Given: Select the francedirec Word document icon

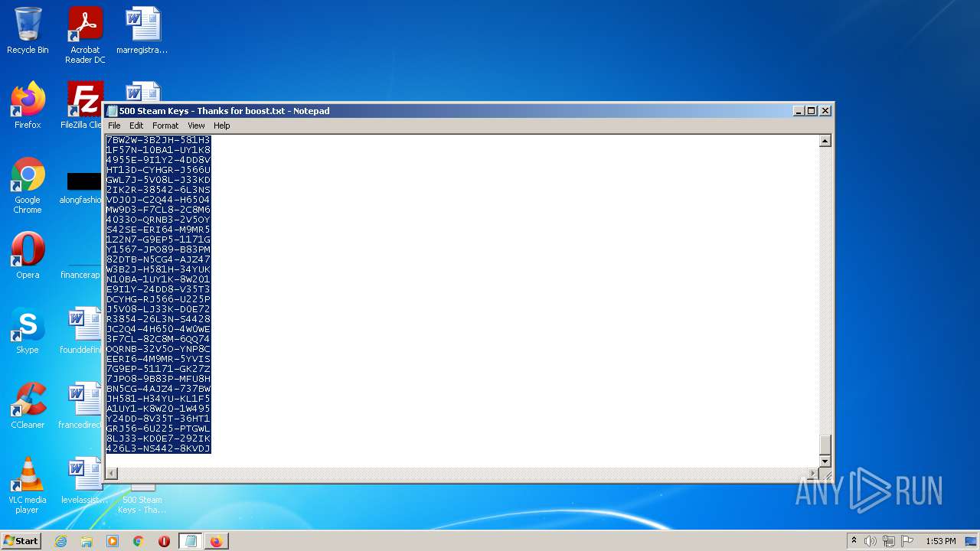Looking at the screenshot, I should pyautogui.click(x=83, y=406).
